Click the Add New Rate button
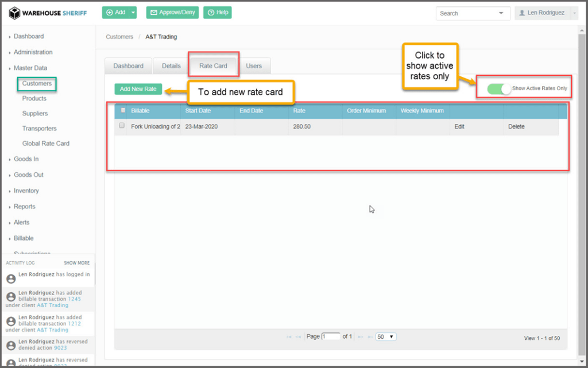588x368 pixels. tap(138, 90)
